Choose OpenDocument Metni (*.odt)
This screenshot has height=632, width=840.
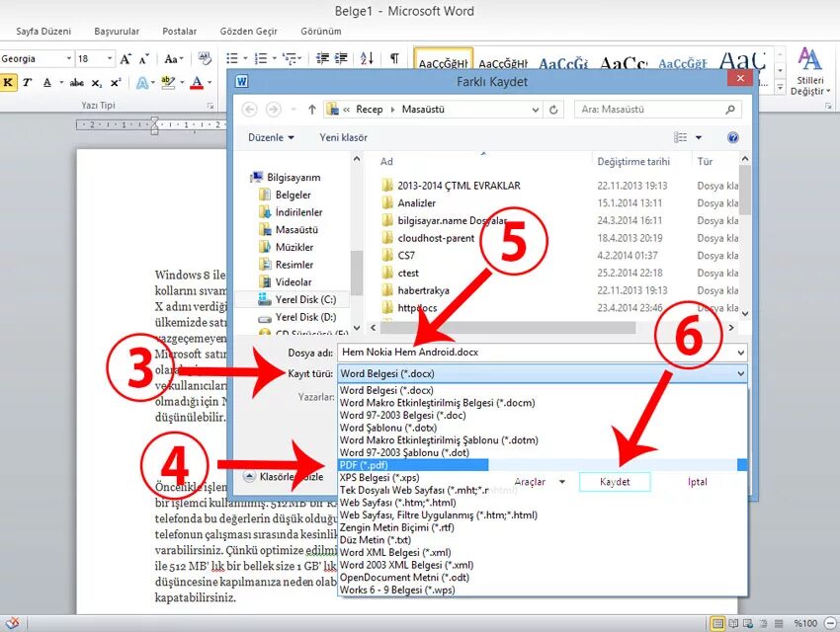pos(404,578)
